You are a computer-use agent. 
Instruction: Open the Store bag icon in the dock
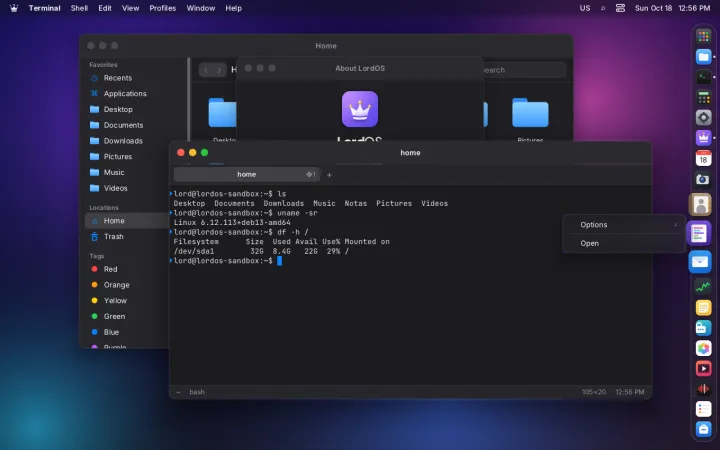point(703,429)
